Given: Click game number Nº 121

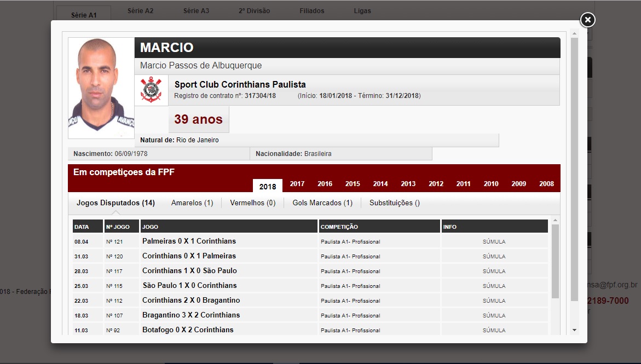Looking at the screenshot, I should [x=114, y=242].
